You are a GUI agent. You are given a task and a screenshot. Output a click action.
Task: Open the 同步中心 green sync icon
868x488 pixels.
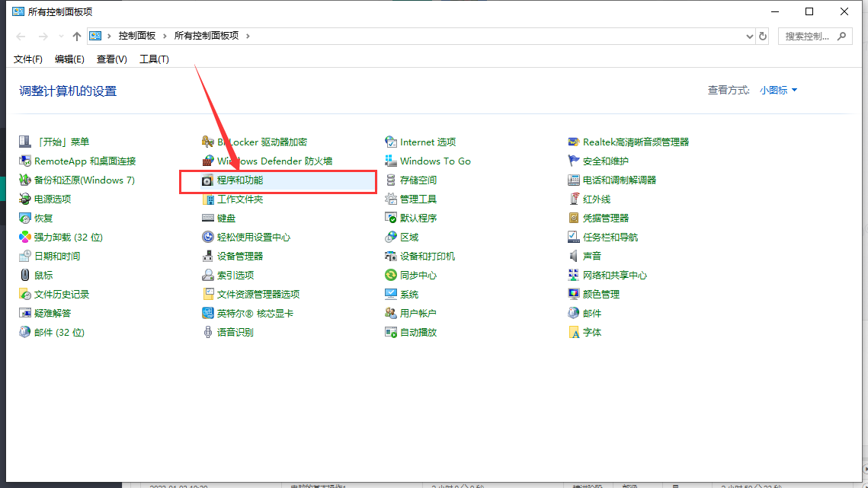[391, 275]
